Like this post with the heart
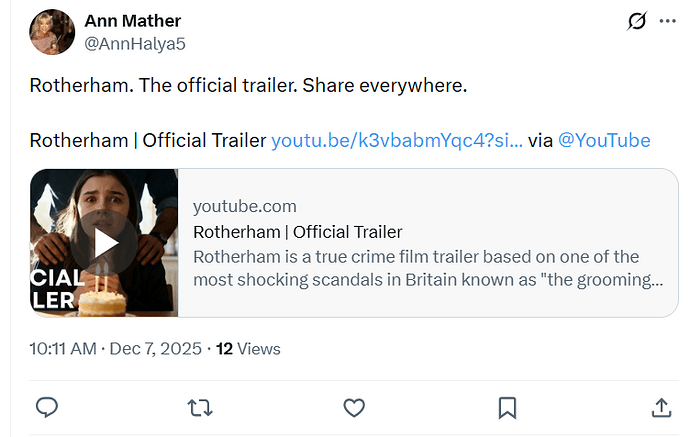Screen dimensions: 690x437 tap(353, 407)
